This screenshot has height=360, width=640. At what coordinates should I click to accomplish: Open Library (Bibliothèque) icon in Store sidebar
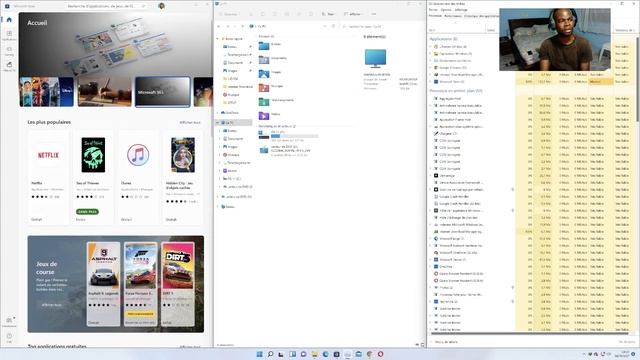point(9,322)
